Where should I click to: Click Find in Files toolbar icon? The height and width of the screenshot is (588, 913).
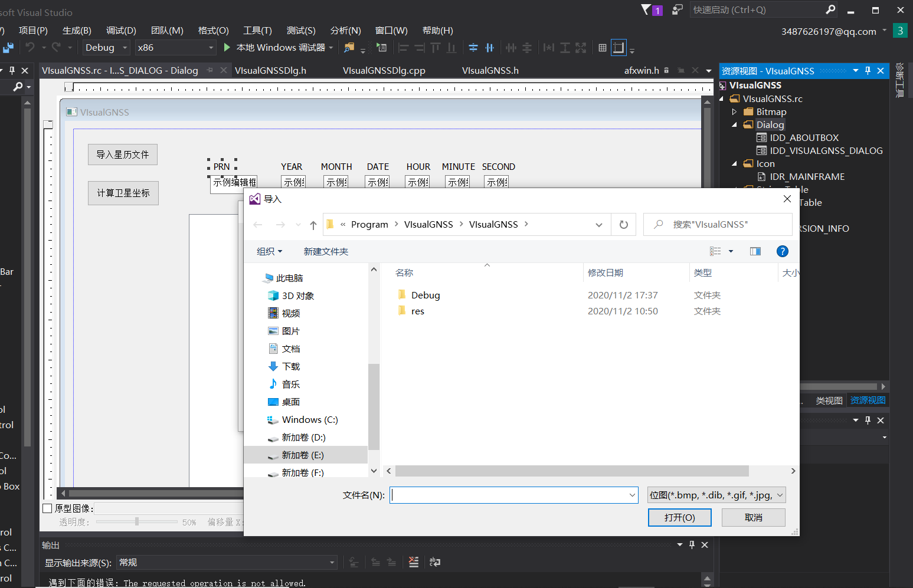(349, 47)
